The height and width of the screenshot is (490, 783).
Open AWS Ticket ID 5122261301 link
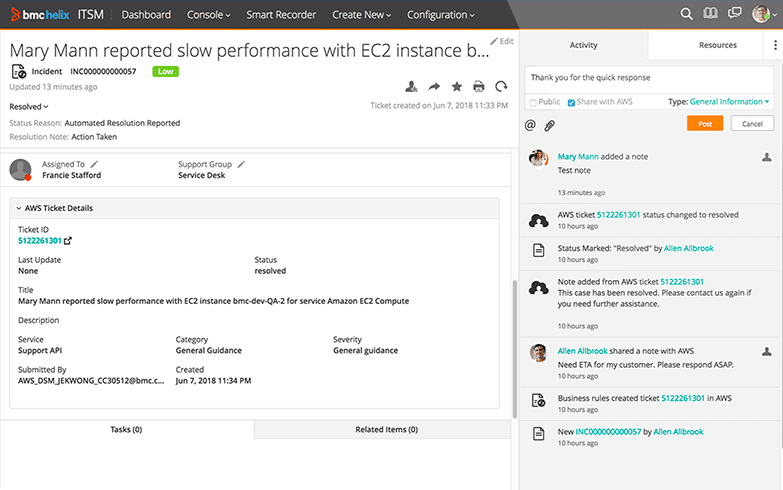pos(40,241)
